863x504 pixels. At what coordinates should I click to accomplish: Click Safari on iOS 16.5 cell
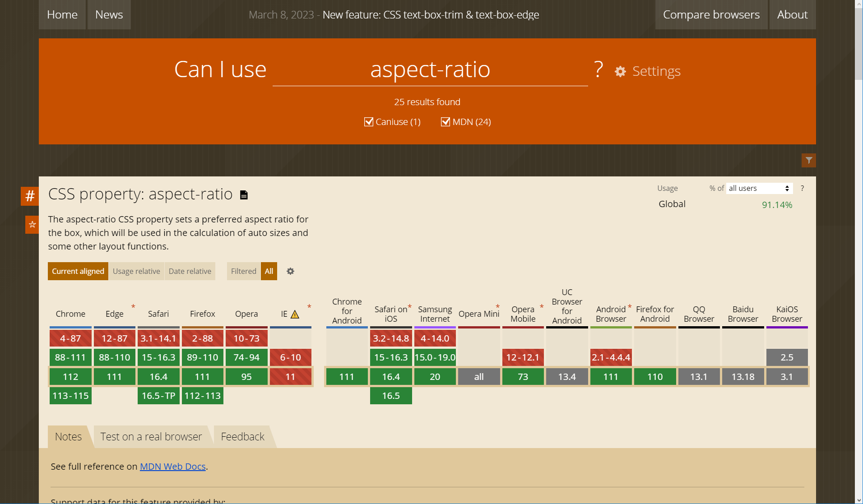pyautogui.click(x=391, y=396)
